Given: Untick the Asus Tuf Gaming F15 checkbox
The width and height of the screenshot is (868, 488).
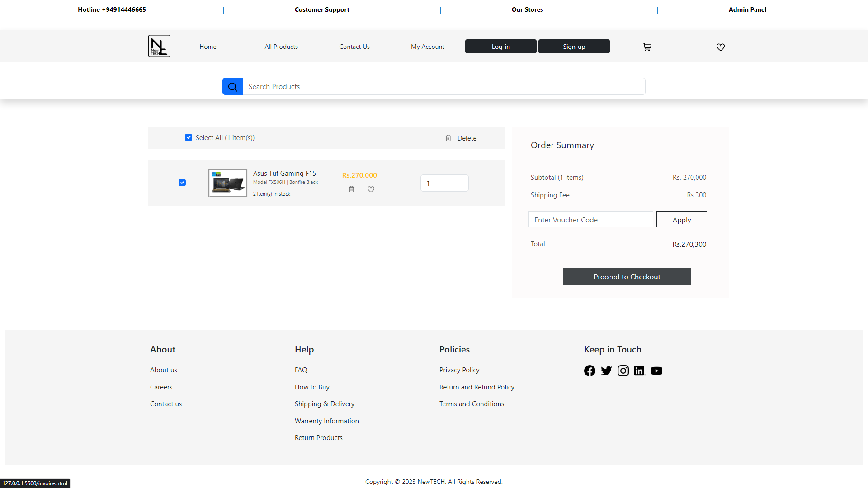Looking at the screenshot, I should 182,183.
